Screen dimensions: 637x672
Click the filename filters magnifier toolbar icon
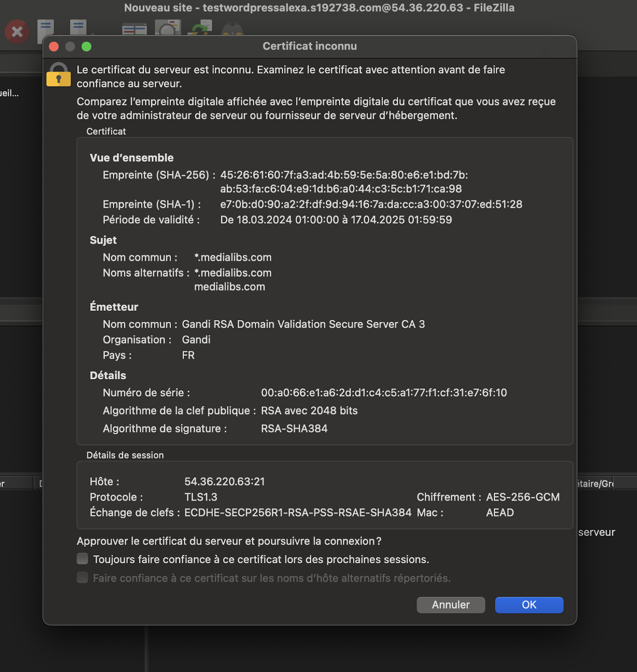[x=168, y=28]
